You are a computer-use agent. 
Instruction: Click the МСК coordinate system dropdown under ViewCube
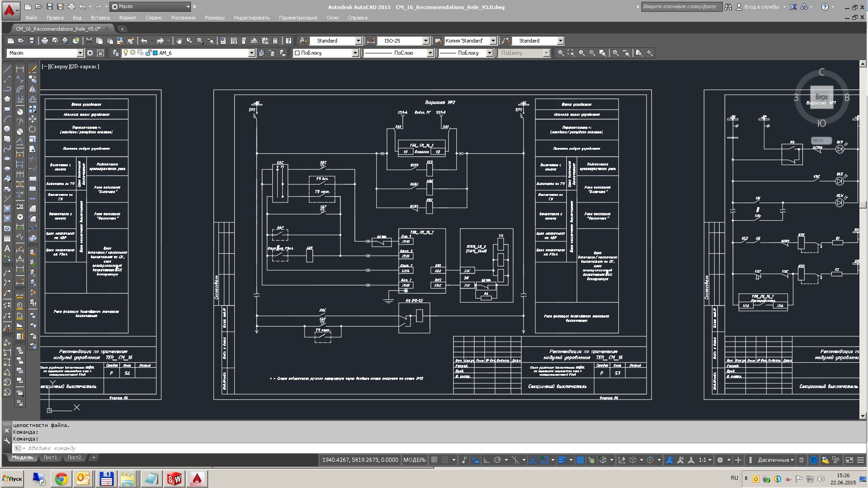pos(821,140)
